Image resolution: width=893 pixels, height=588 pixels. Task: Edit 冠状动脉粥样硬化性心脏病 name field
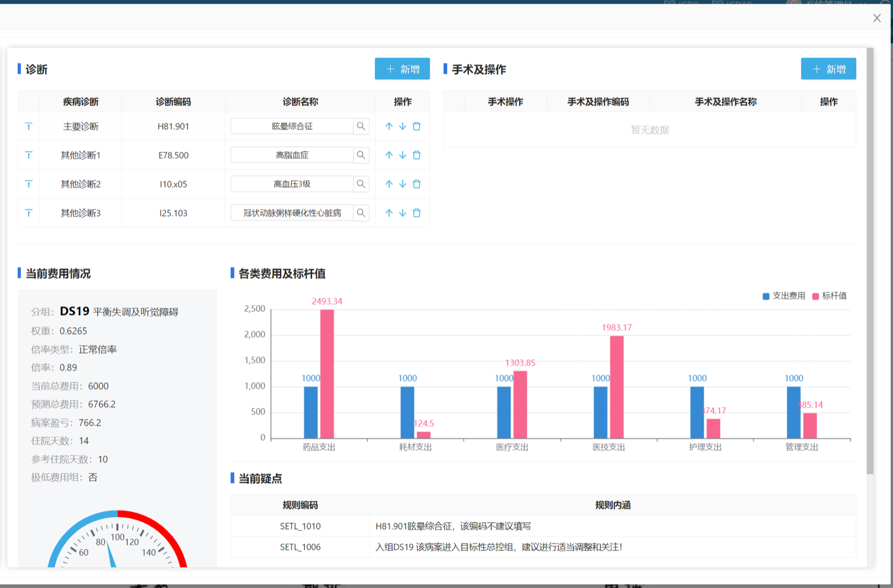(x=292, y=213)
